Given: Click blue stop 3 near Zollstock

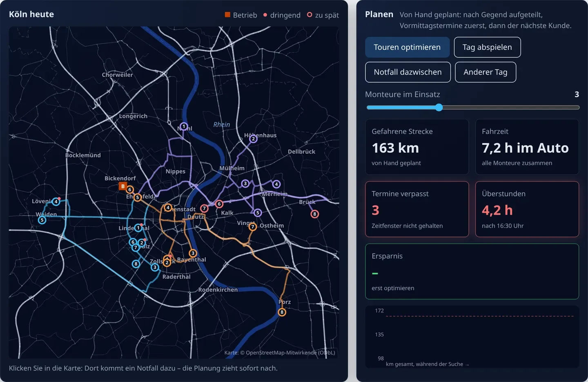Looking at the screenshot, I should [154, 267].
